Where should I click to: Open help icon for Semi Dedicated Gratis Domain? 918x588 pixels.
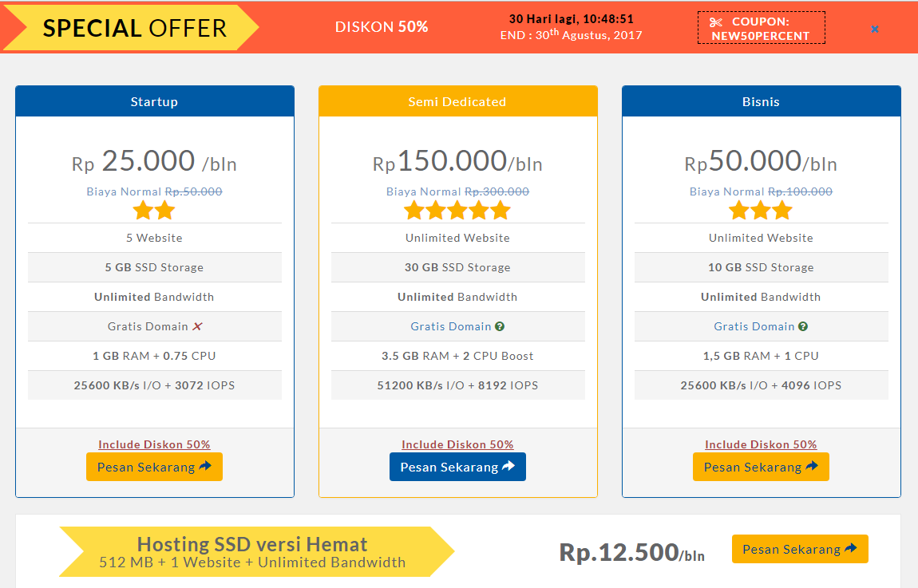tap(500, 326)
